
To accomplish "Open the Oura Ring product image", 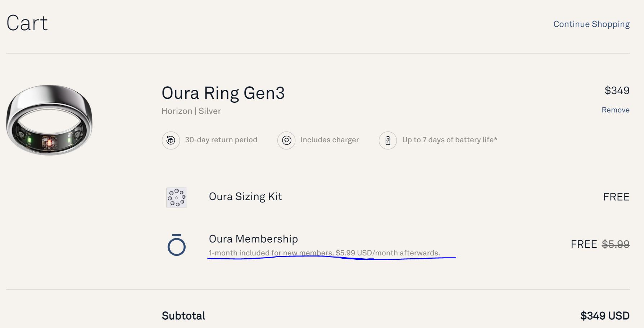I will click(49, 120).
